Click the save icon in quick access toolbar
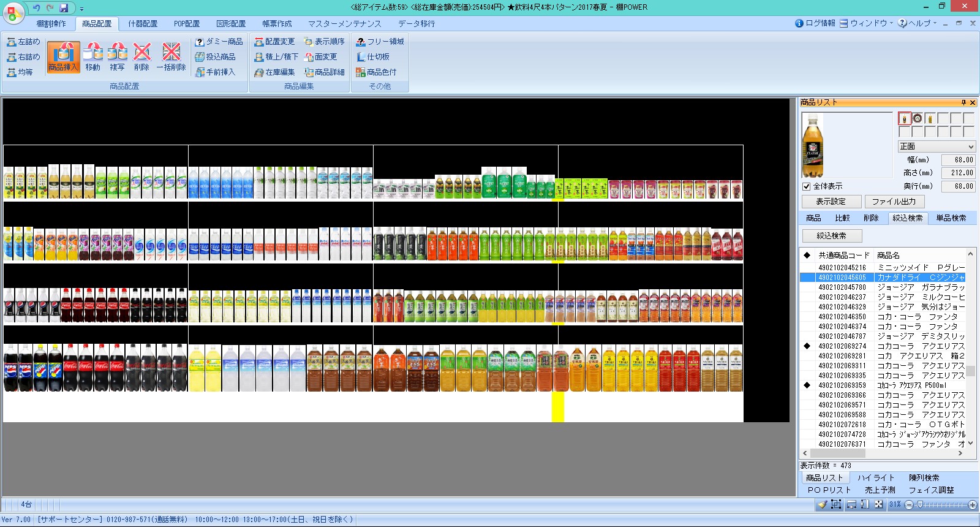 click(x=64, y=8)
